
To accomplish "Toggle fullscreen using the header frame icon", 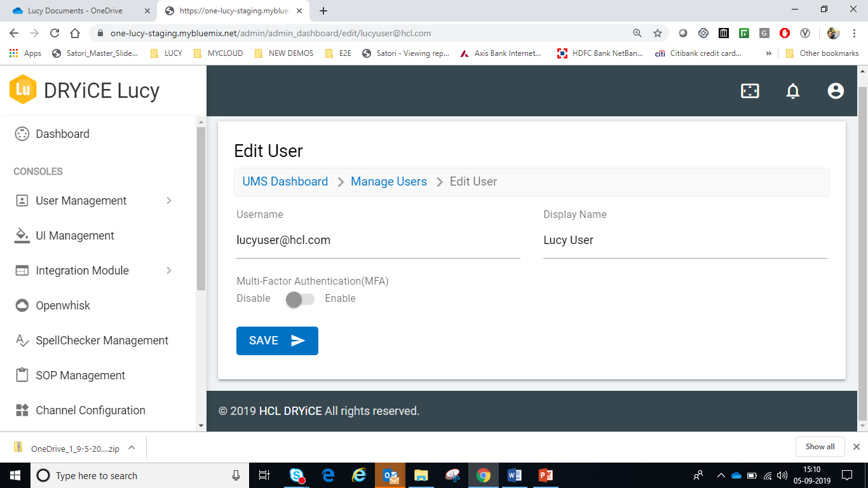I will (x=750, y=91).
